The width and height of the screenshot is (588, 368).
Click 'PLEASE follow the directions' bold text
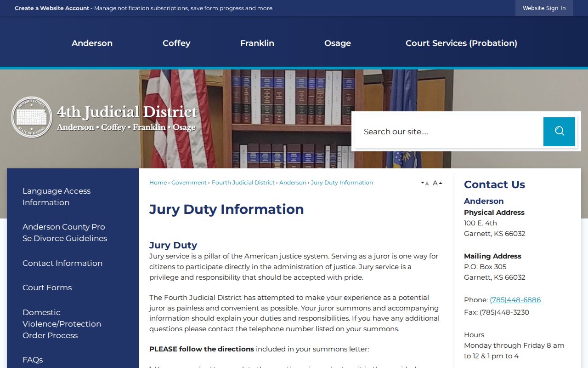[202, 349]
